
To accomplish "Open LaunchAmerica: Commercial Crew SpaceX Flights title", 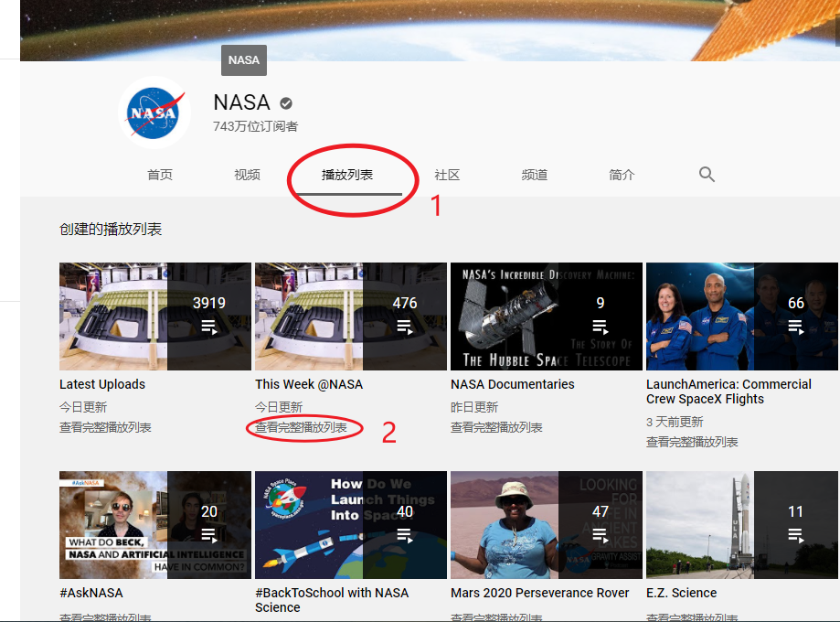I will (x=729, y=391).
